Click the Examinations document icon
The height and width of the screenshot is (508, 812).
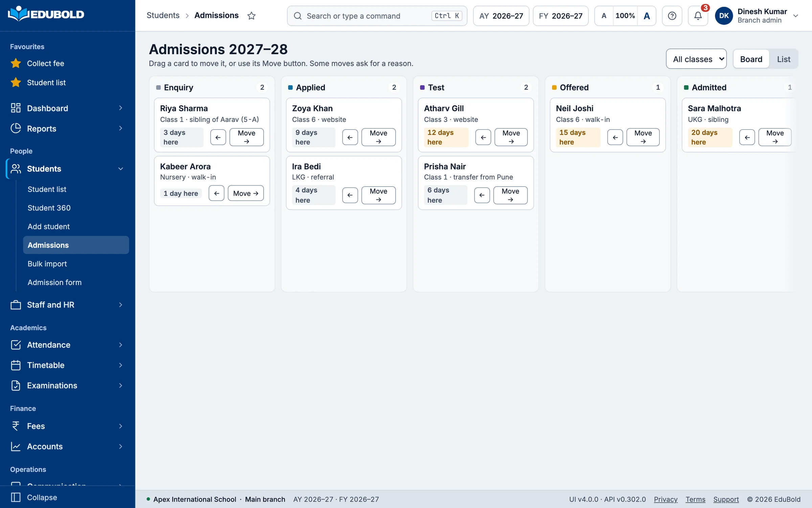[16, 385]
